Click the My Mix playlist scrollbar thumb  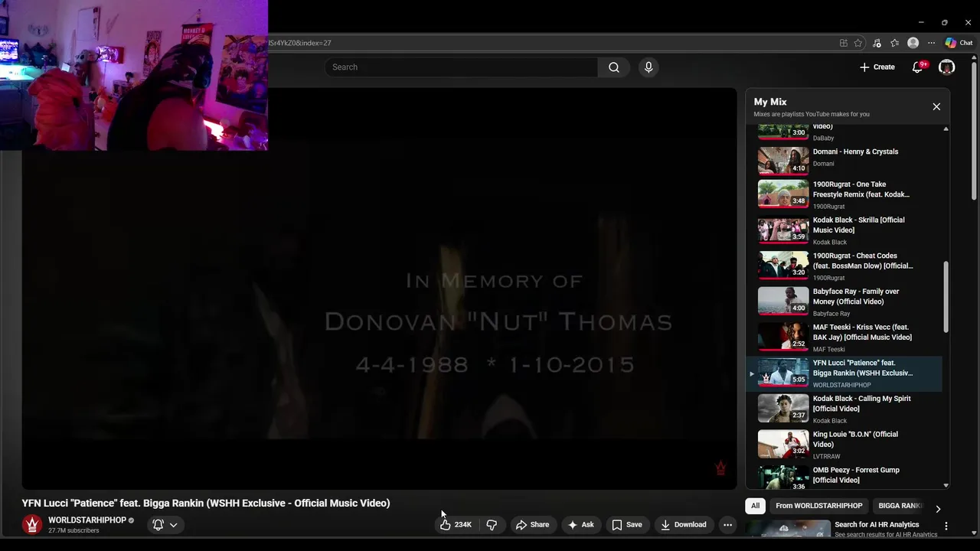(x=946, y=297)
